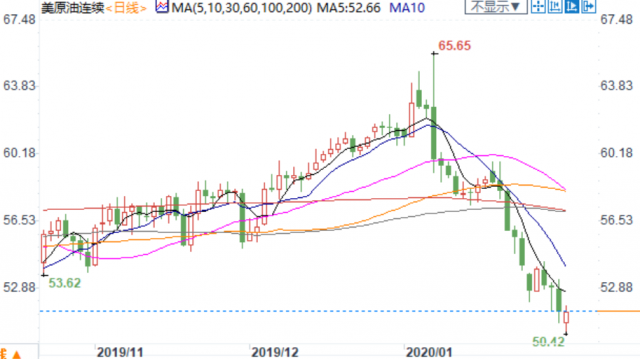Click the 美原油连续 instrument title
The height and width of the screenshot is (360, 640).
point(73,8)
